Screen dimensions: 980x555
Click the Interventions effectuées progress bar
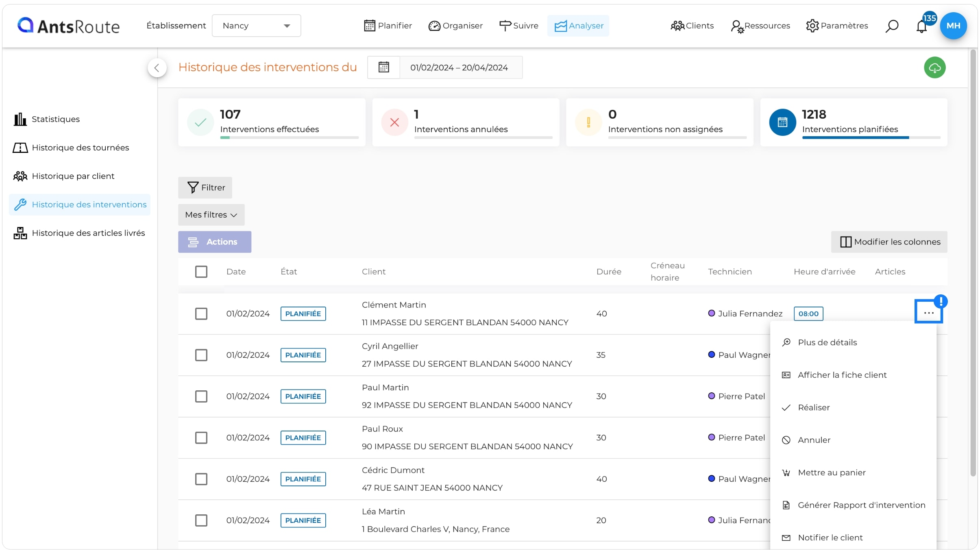pos(289,138)
